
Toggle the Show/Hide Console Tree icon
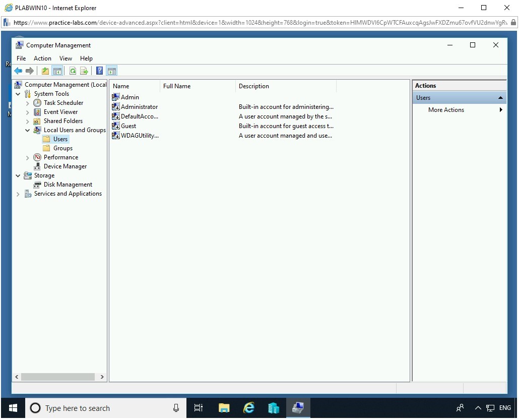[x=57, y=71]
